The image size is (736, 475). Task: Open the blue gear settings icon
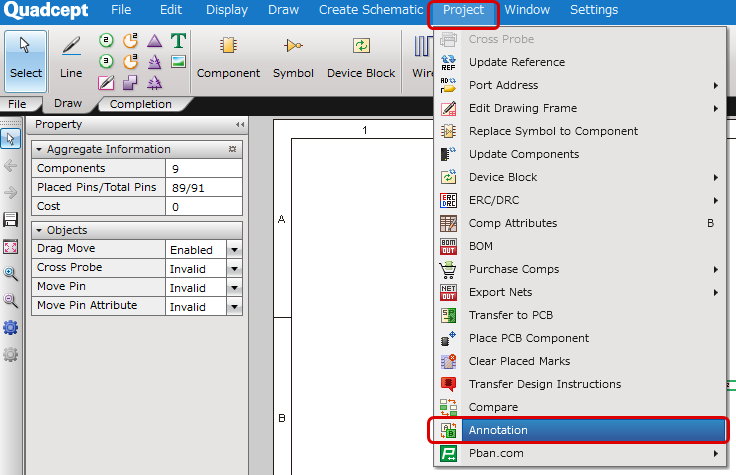[x=10, y=327]
